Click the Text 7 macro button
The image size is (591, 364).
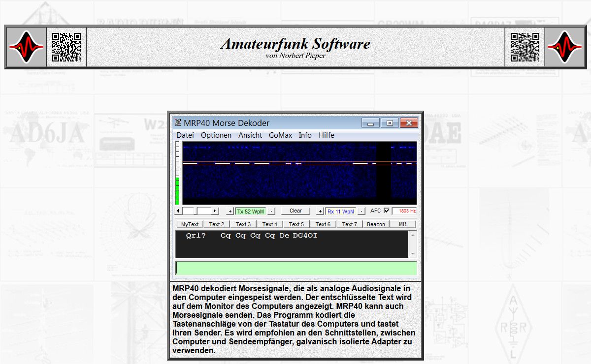[349, 224]
